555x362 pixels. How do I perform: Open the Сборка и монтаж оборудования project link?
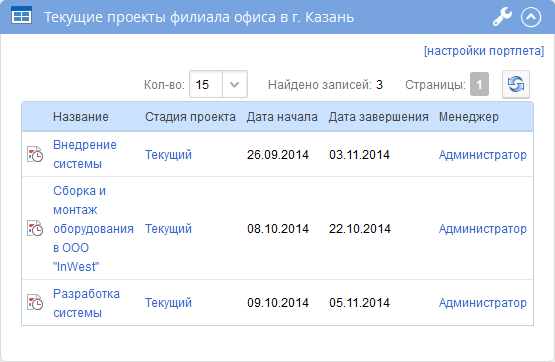click(93, 229)
